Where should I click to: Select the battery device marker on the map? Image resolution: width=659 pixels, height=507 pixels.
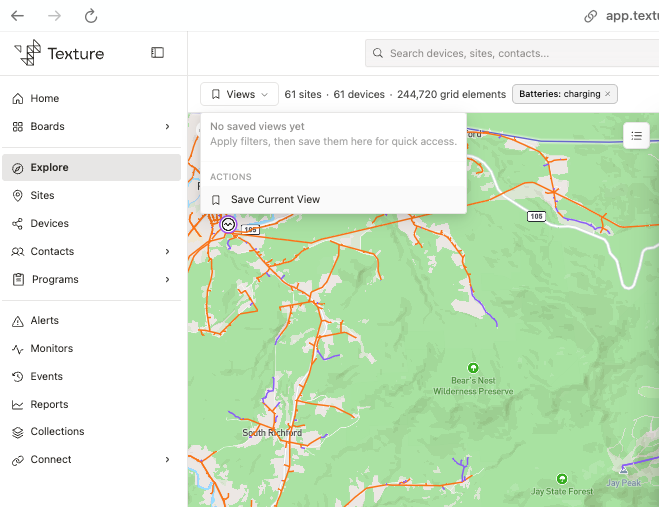228,224
